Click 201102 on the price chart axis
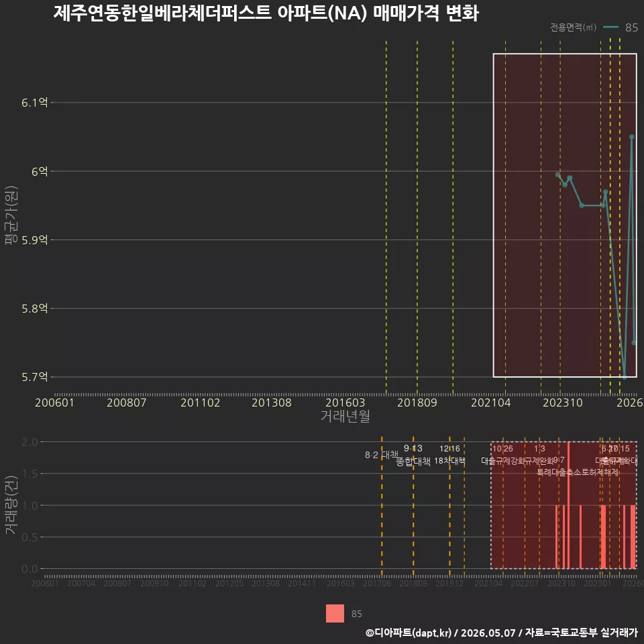 pyautogui.click(x=200, y=402)
